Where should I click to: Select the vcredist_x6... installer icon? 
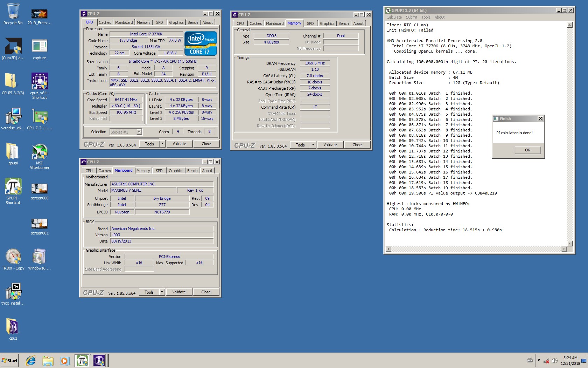13,119
